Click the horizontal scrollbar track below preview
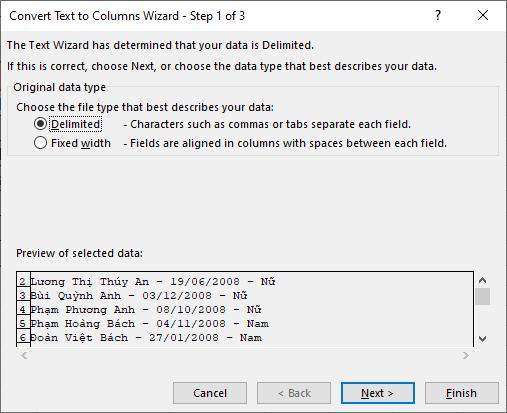This screenshot has height=413, width=507. tap(245, 356)
